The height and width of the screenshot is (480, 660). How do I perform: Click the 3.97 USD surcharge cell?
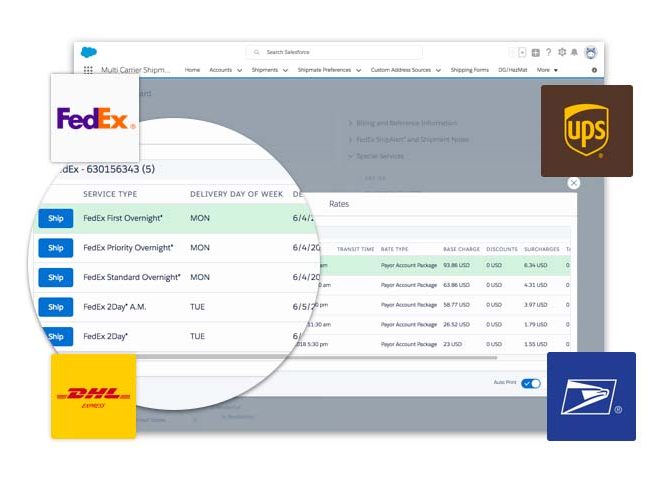click(535, 304)
